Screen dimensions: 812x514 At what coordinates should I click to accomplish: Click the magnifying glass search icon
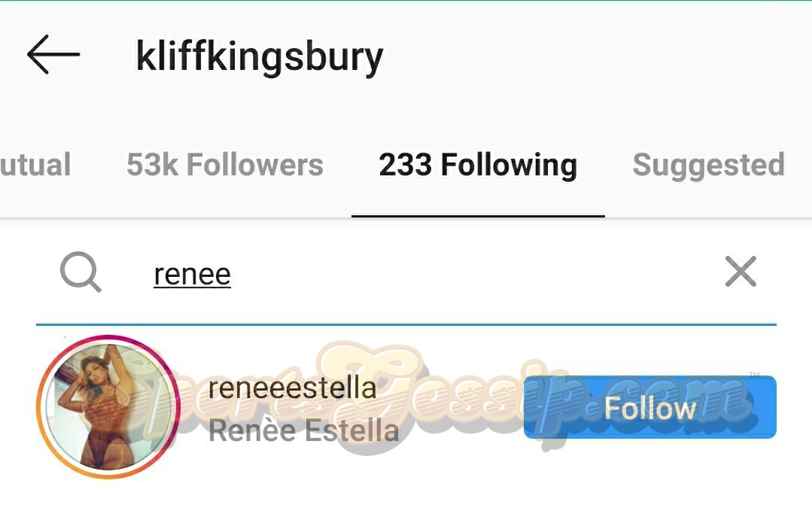tap(81, 272)
